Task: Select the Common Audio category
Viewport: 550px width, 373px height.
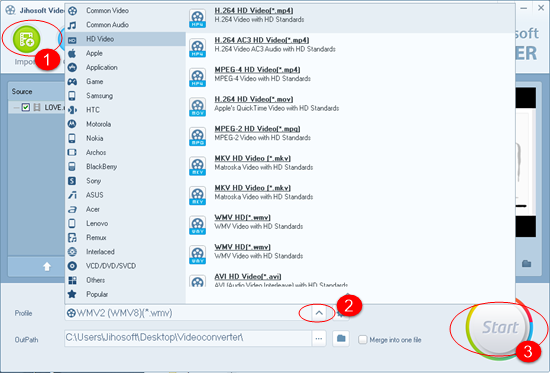Action: pyautogui.click(x=125, y=25)
